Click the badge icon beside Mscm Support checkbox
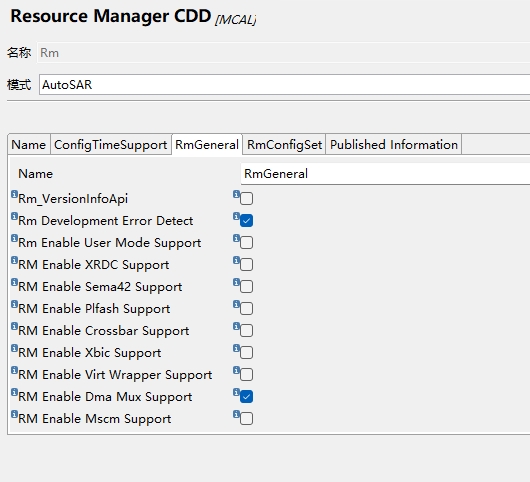This screenshot has width=530, height=482. click(x=236, y=414)
